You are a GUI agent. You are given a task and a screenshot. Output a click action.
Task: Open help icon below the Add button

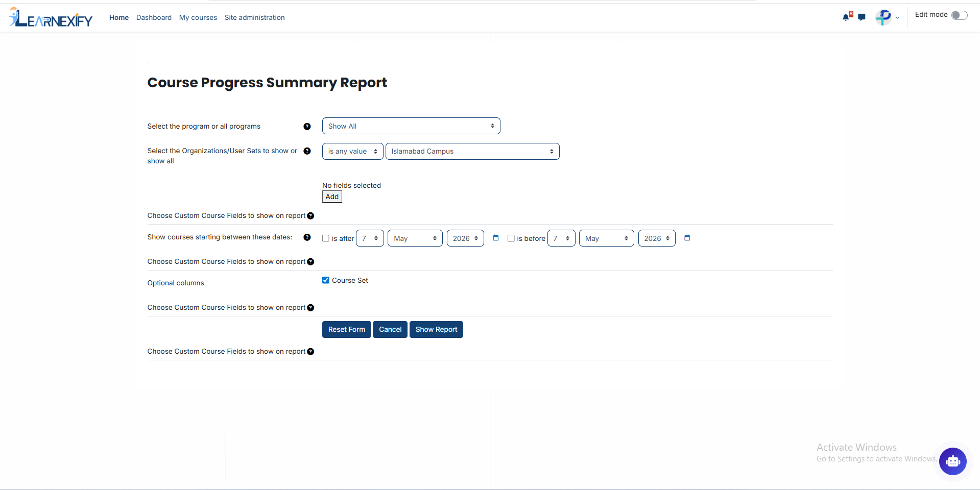click(310, 216)
